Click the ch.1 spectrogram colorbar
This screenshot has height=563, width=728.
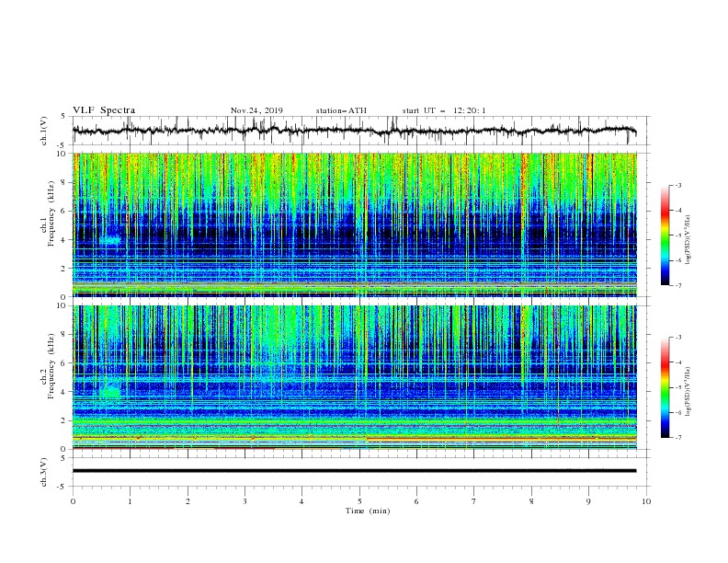point(665,236)
